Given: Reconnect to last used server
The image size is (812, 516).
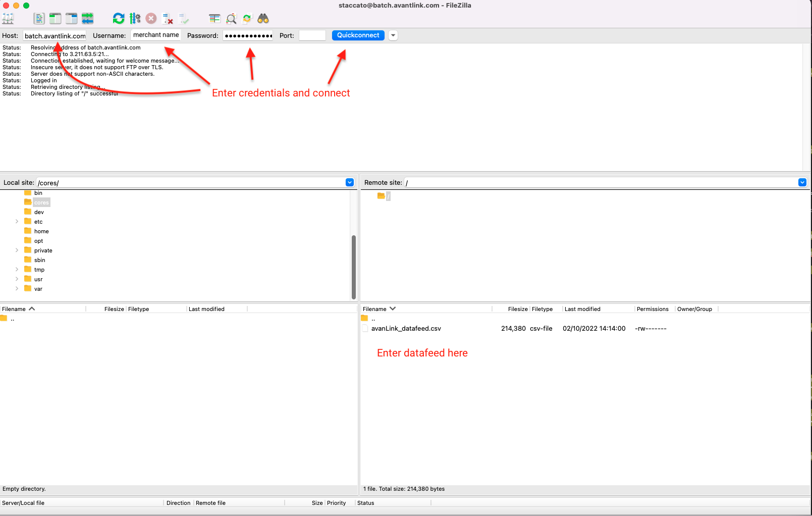Looking at the screenshot, I should pyautogui.click(x=184, y=19).
